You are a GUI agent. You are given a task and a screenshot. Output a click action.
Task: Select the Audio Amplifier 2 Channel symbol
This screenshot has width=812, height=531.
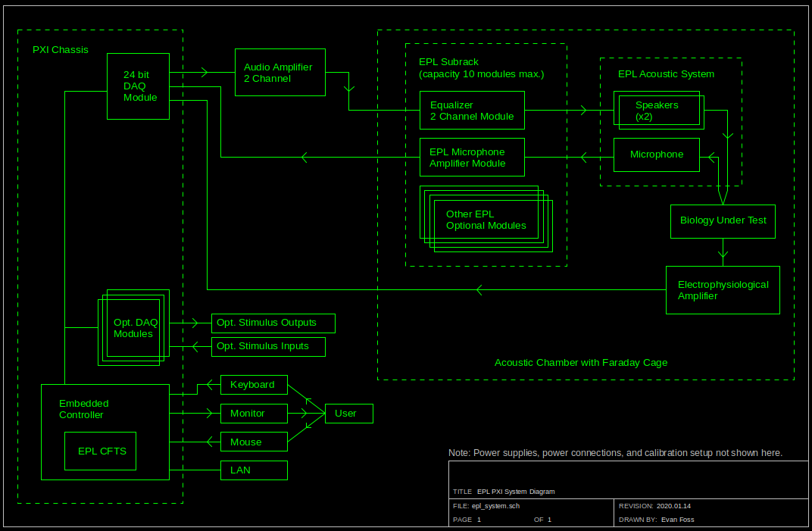[x=280, y=72]
